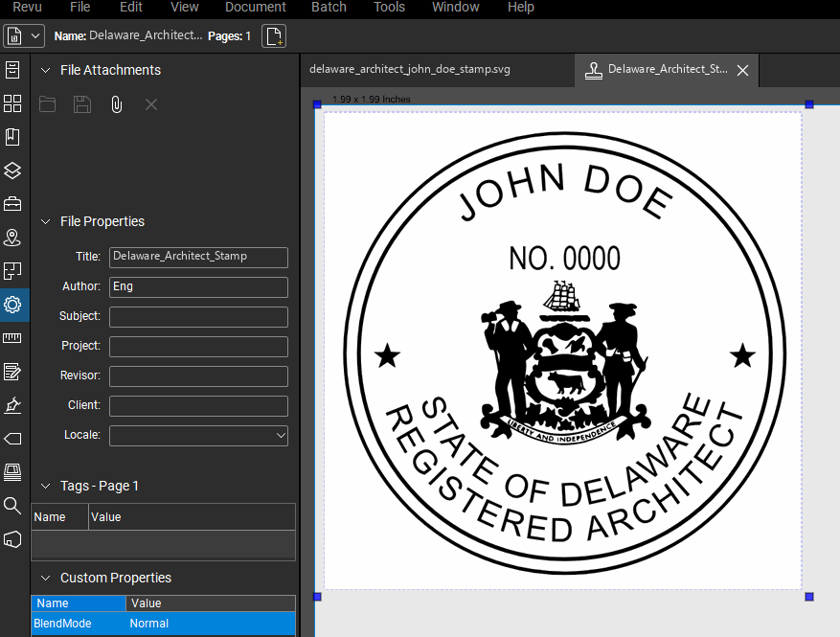The image size is (840, 637).
Task: Open the Spaces location pin icon
Action: pos(12,238)
